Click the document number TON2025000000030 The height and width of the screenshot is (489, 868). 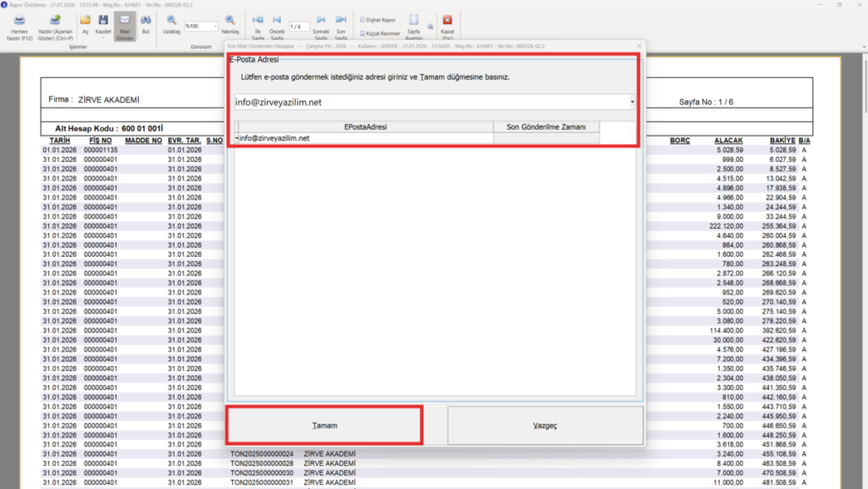(262, 473)
